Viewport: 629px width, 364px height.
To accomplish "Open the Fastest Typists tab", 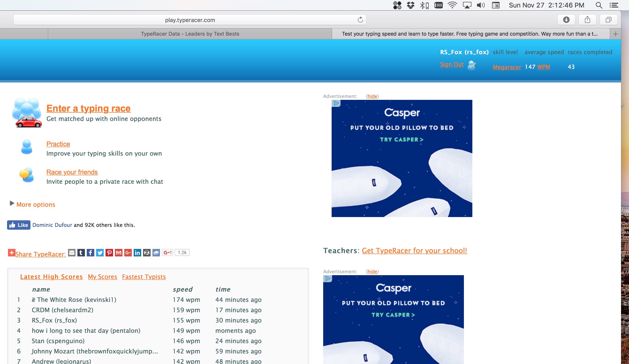I will (144, 277).
